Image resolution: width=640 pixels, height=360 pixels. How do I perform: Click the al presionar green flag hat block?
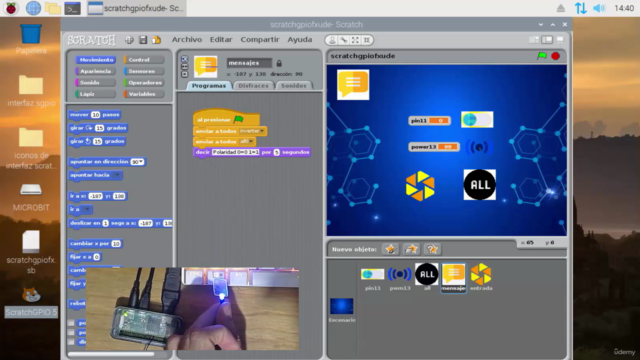226,119
